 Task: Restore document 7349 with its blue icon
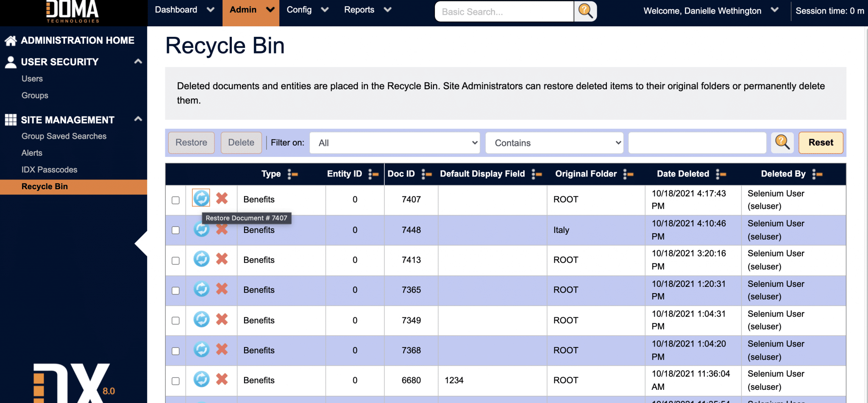201,319
